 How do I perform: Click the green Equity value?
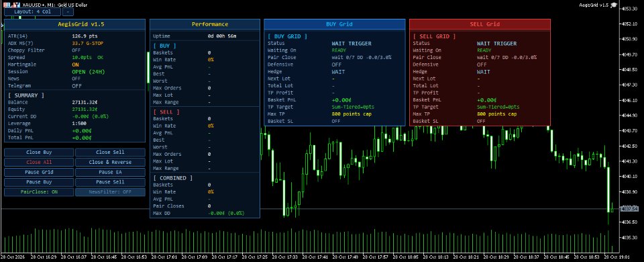(x=85, y=110)
